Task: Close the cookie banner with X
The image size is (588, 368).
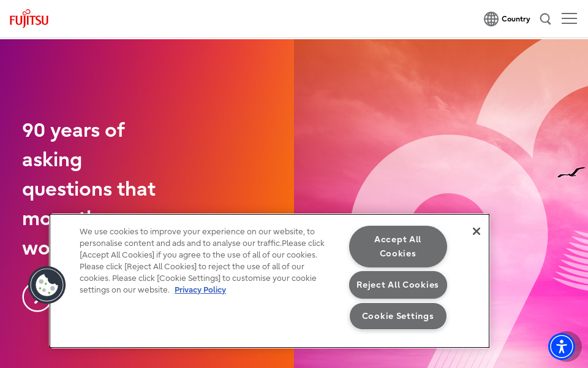Action: coord(477,231)
